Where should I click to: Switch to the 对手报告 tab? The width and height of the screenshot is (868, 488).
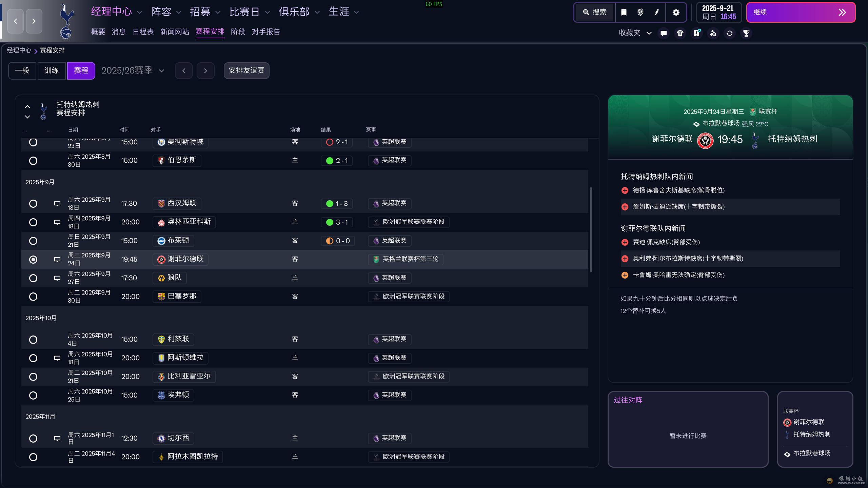pyautogui.click(x=266, y=32)
